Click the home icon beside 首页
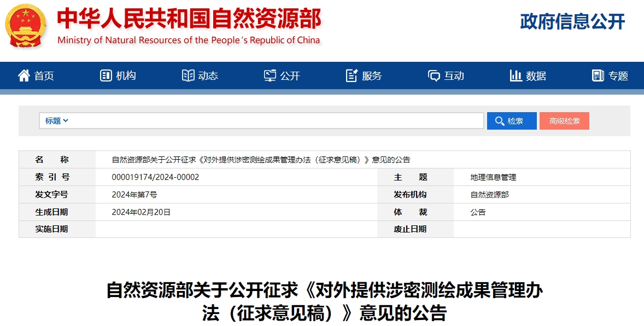The image size is (644, 326). point(24,75)
